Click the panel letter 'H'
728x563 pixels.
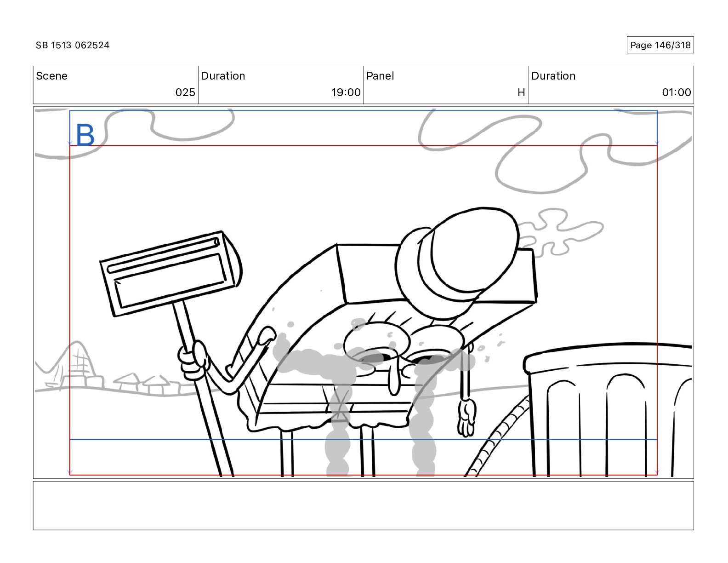(521, 92)
